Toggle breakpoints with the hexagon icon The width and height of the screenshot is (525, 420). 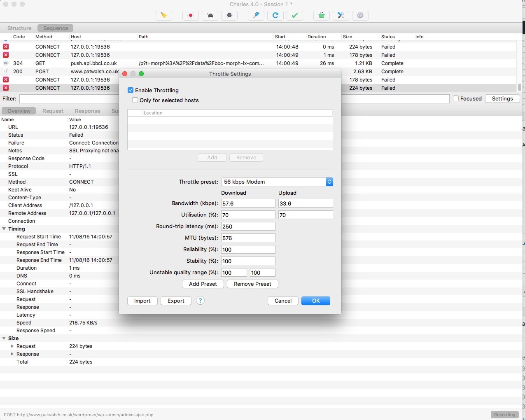pos(229,16)
